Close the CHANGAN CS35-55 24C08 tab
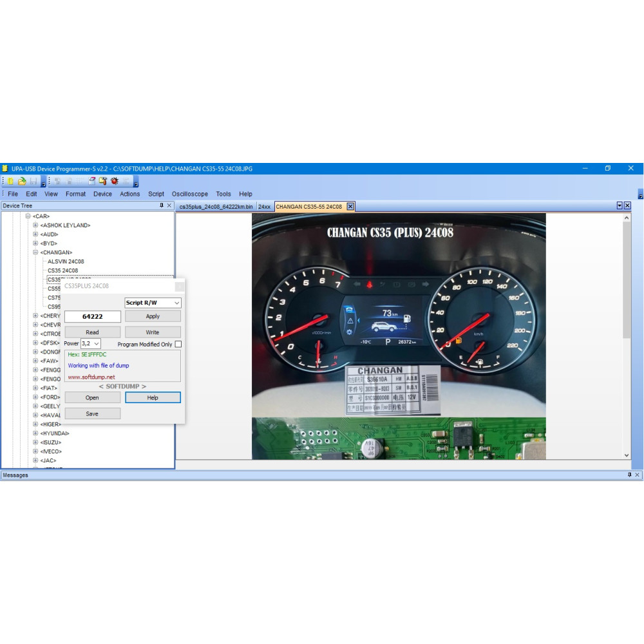This screenshot has width=644, height=644. click(x=350, y=207)
